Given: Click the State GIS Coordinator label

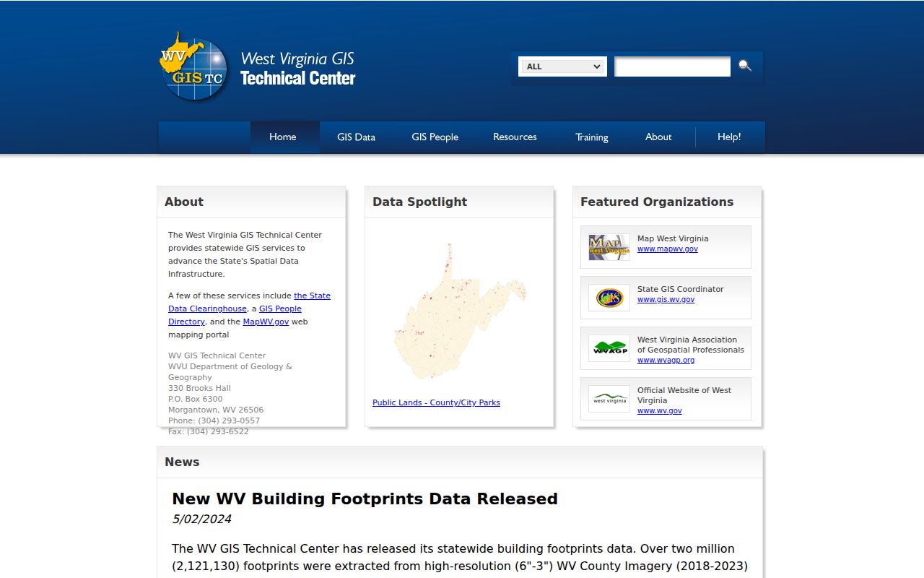Looking at the screenshot, I should [680, 289].
